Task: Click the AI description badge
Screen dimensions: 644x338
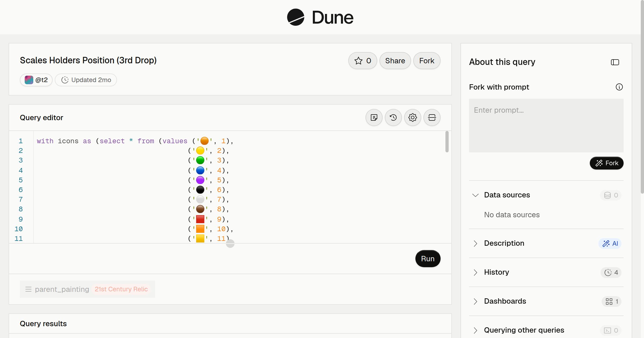Action: click(x=610, y=243)
